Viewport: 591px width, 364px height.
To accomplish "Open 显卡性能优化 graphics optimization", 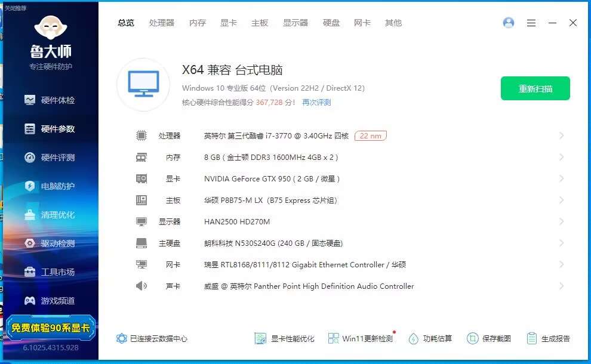I will click(x=285, y=338).
